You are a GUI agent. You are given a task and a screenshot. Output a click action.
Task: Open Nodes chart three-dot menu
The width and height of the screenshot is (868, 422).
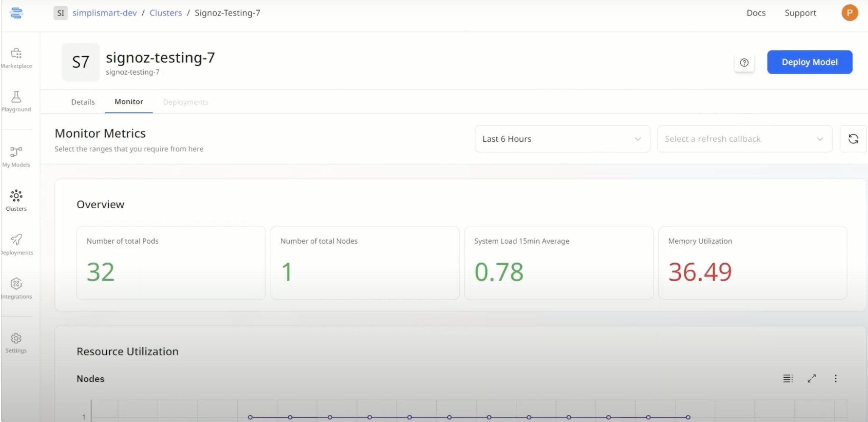[x=835, y=378]
